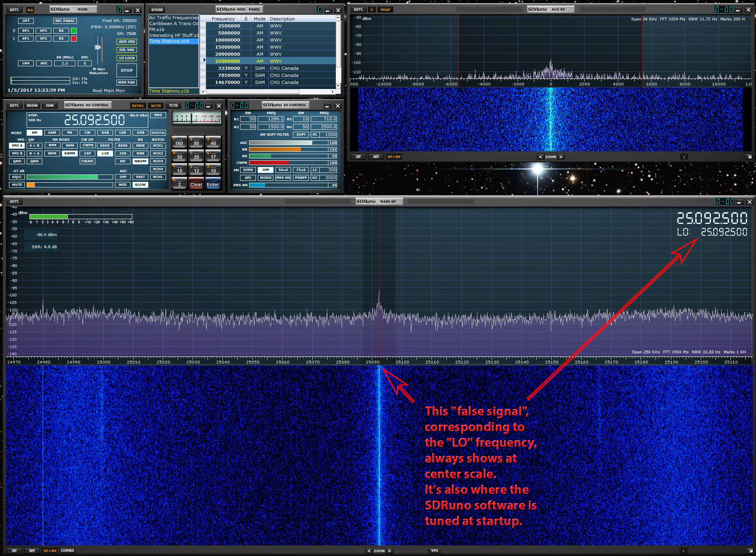The width and height of the screenshot is (756, 556).
Task: Click zoom-out arrow in Main SP
Action: click(369, 551)
